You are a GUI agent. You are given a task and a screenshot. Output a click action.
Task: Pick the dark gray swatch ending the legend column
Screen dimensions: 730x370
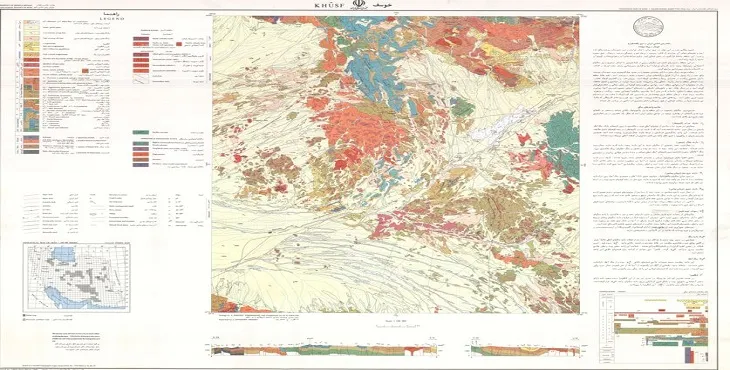click(31, 151)
